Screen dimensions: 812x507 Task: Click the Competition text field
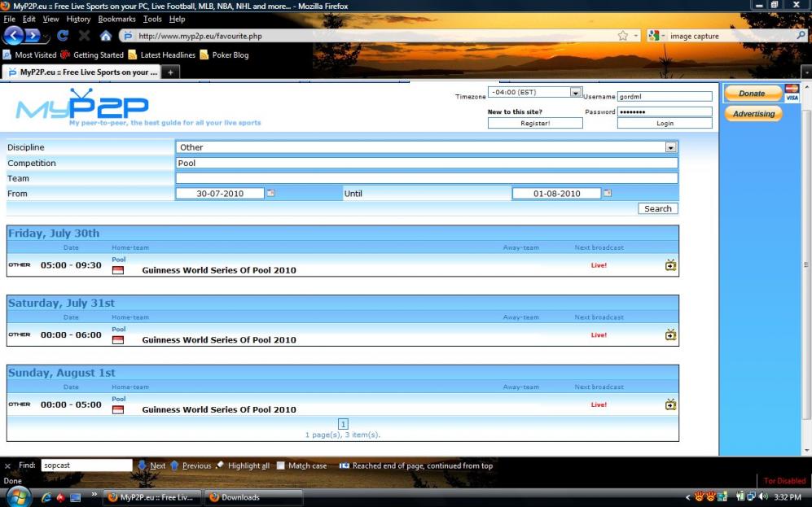point(426,163)
